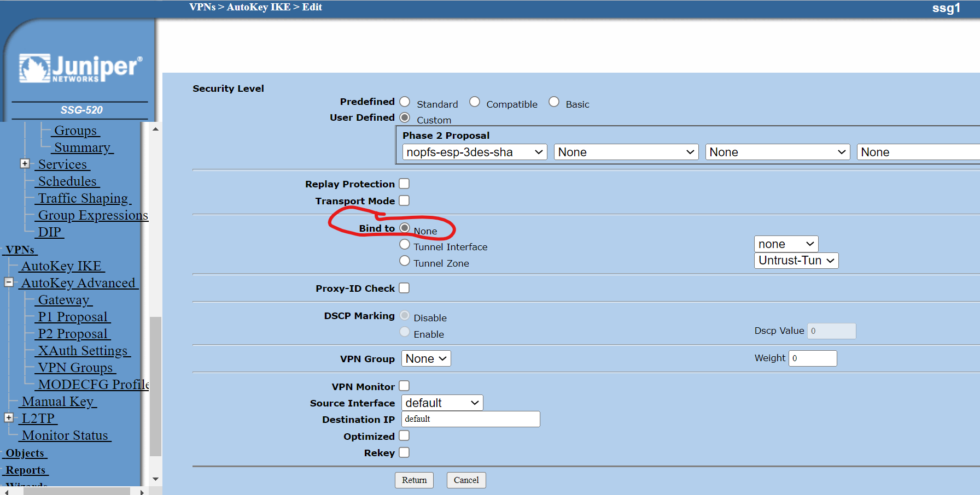Enable Transport Mode
Image resolution: width=980 pixels, height=495 pixels.
tap(404, 201)
